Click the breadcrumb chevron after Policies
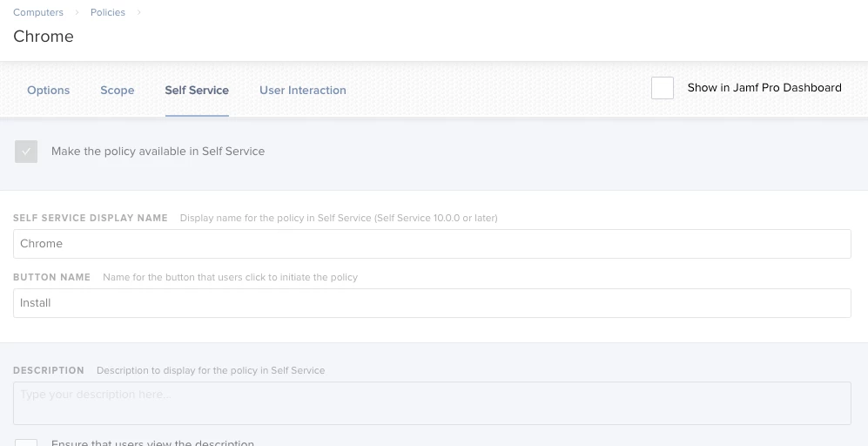 pyautogui.click(x=139, y=12)
